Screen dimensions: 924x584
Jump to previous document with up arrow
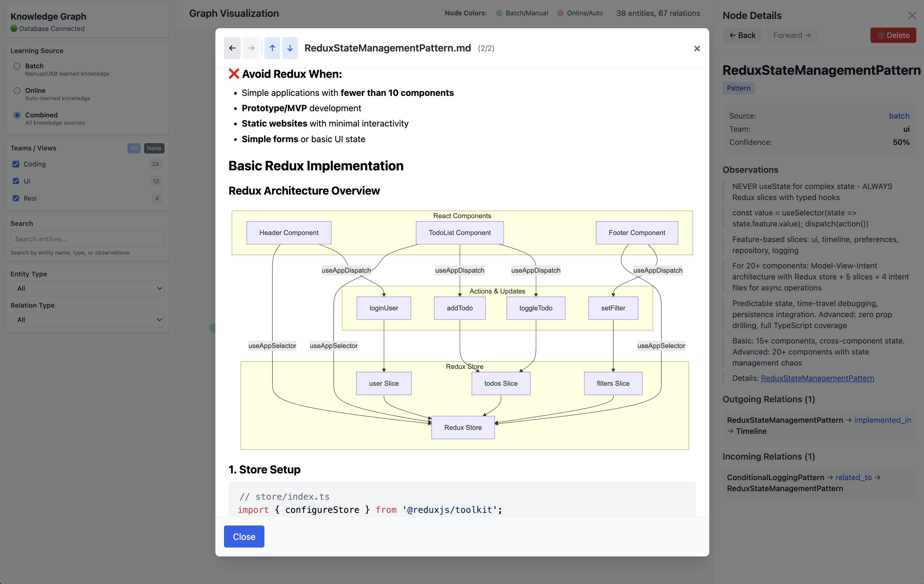coord(272,48)
